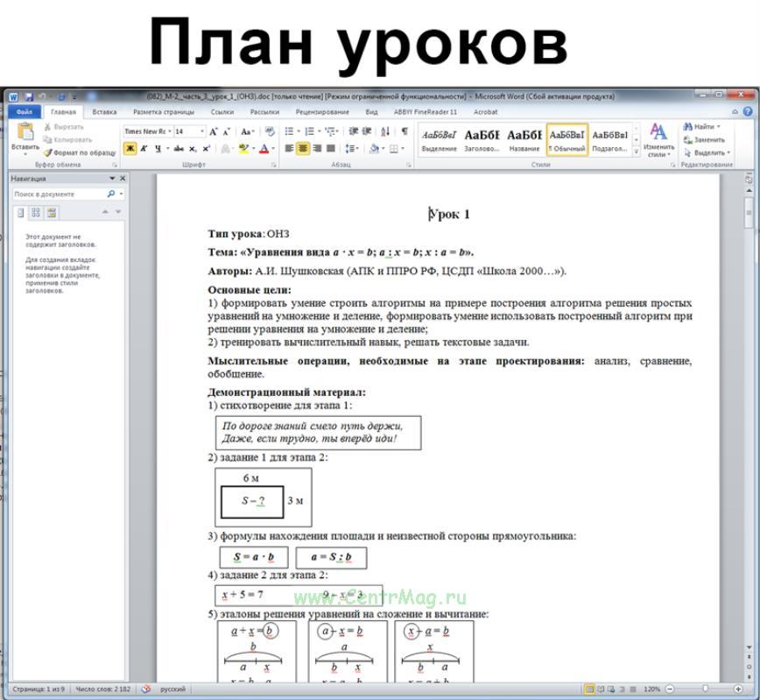Click the Format Painter brush icon

click(x=47, y=152)
